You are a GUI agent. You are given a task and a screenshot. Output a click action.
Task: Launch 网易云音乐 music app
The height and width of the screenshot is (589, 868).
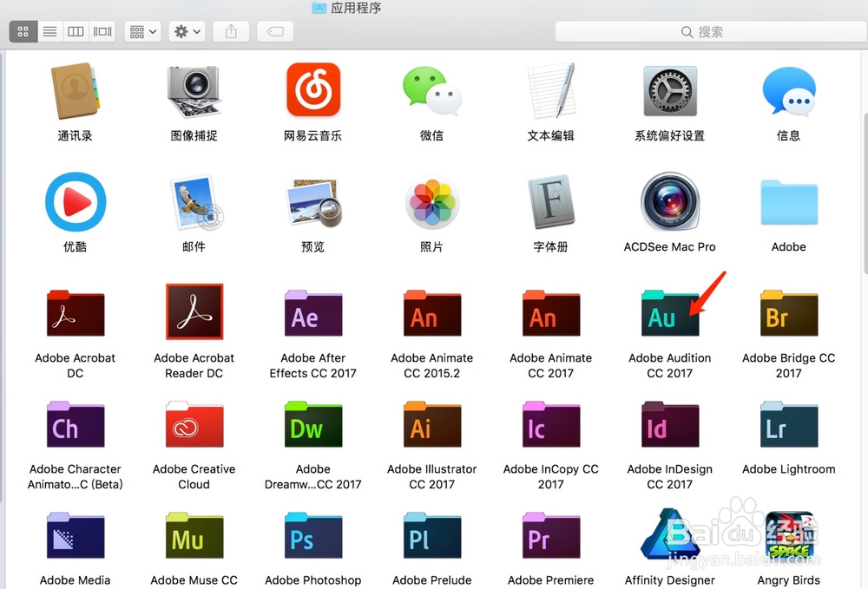pos(312,89)
